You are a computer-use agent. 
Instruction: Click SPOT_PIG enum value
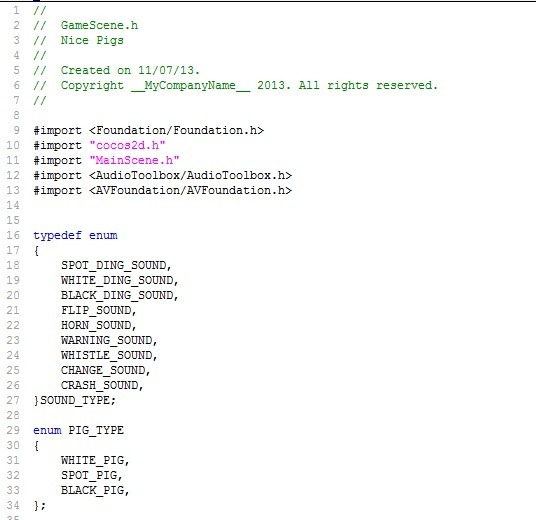[89, 476]
